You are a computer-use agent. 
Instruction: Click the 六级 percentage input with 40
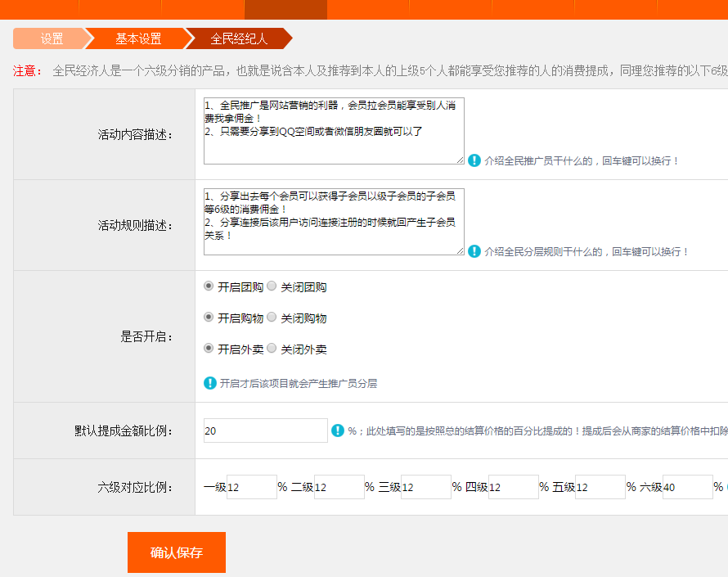pos(688,487)
